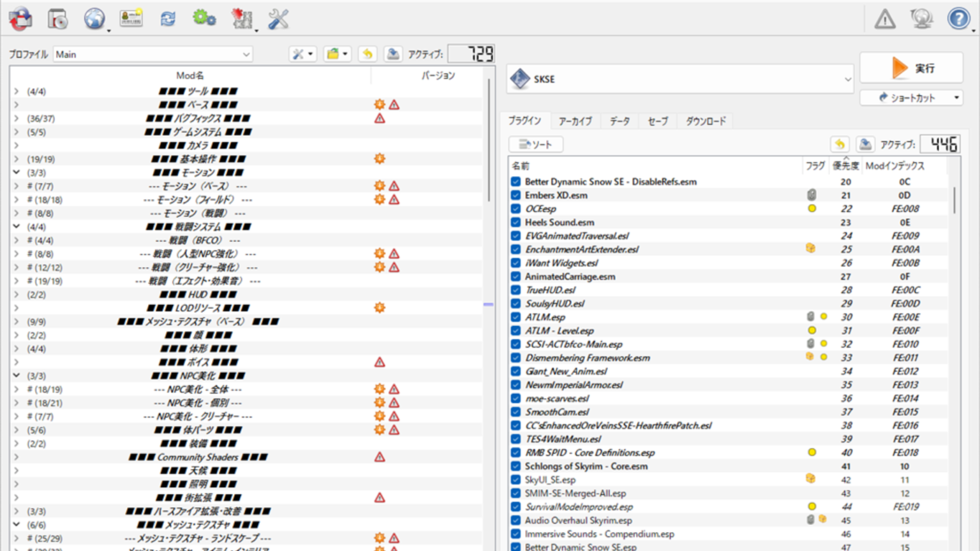The width and height of the screenshot is (980, 551).
Task: Switch to the アーカイブ tab
Action: click(x=575, y=121)
